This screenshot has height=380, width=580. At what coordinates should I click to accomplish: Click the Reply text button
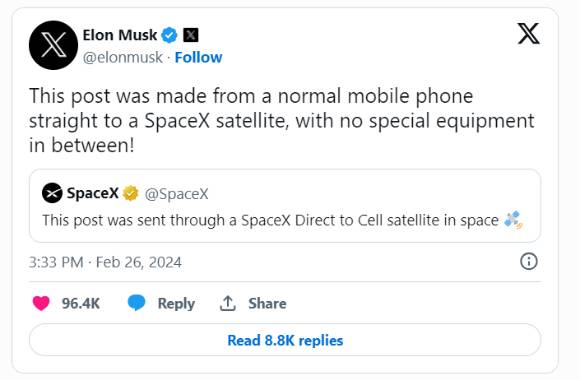pos(176,304)
